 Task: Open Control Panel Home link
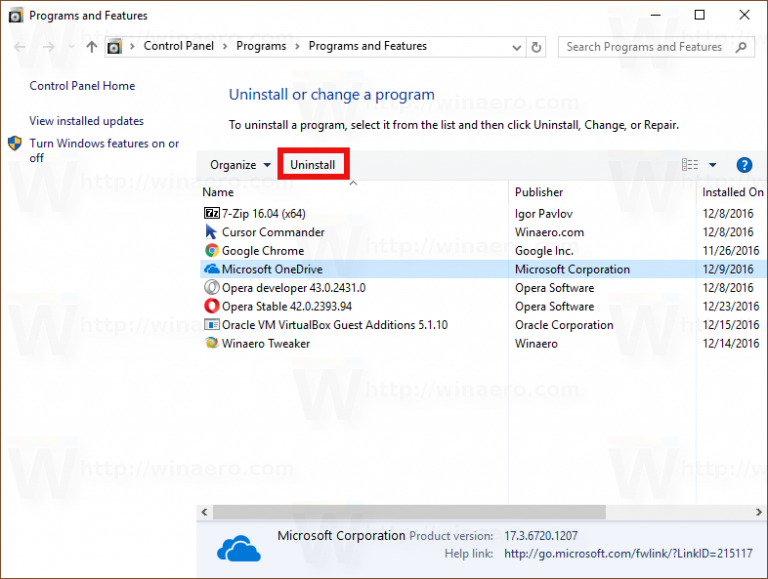(82, 86)
